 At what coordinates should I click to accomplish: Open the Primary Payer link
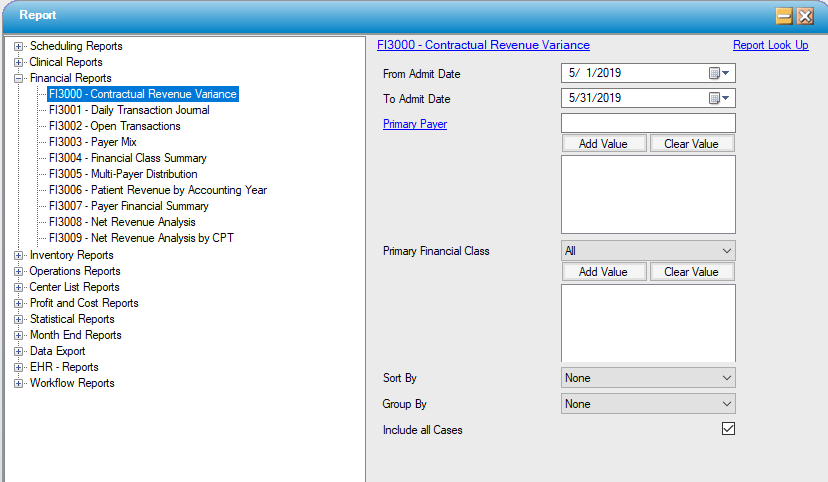(415, 124)
